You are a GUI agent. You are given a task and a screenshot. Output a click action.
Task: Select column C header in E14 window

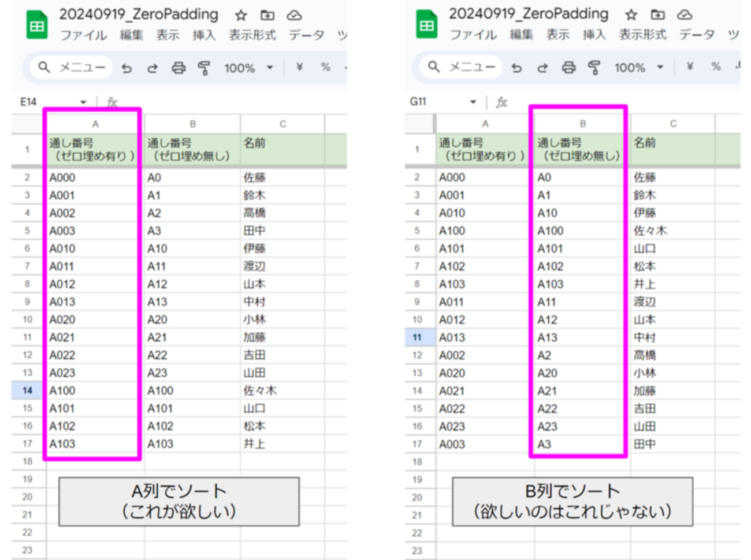282,124
